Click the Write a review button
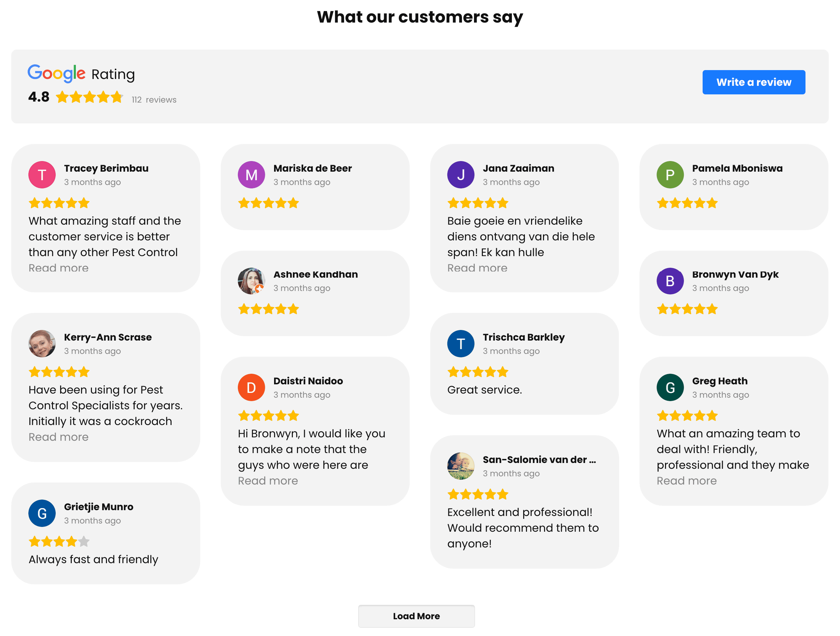Screen dimensions: 840x636 pos(754,82)
